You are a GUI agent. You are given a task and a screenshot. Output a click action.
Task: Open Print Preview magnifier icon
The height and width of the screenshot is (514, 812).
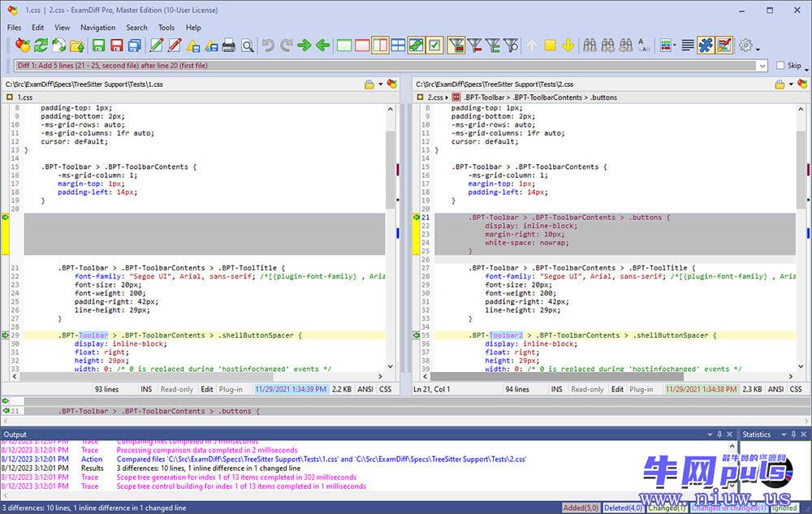click(x=248, y=45)
